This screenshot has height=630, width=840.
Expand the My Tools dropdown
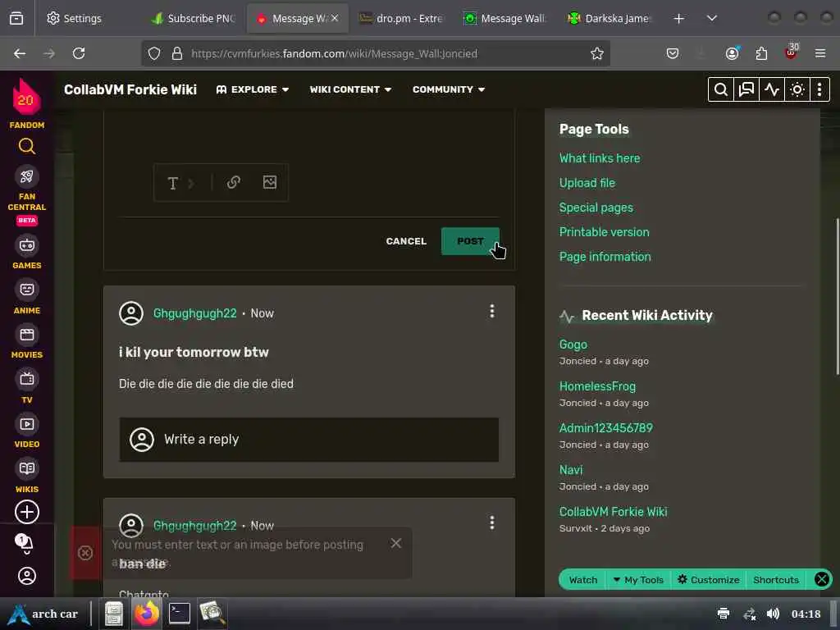pos(638,580)
